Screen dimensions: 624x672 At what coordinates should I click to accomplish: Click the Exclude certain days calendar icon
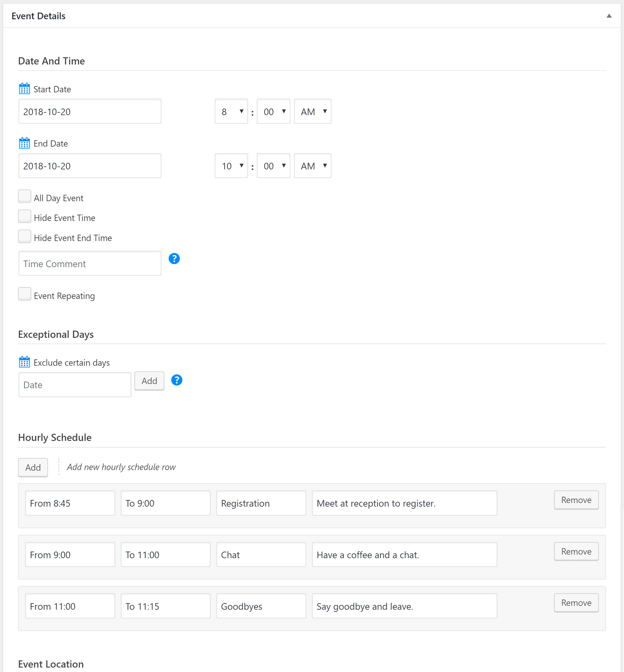pos(24,362)
